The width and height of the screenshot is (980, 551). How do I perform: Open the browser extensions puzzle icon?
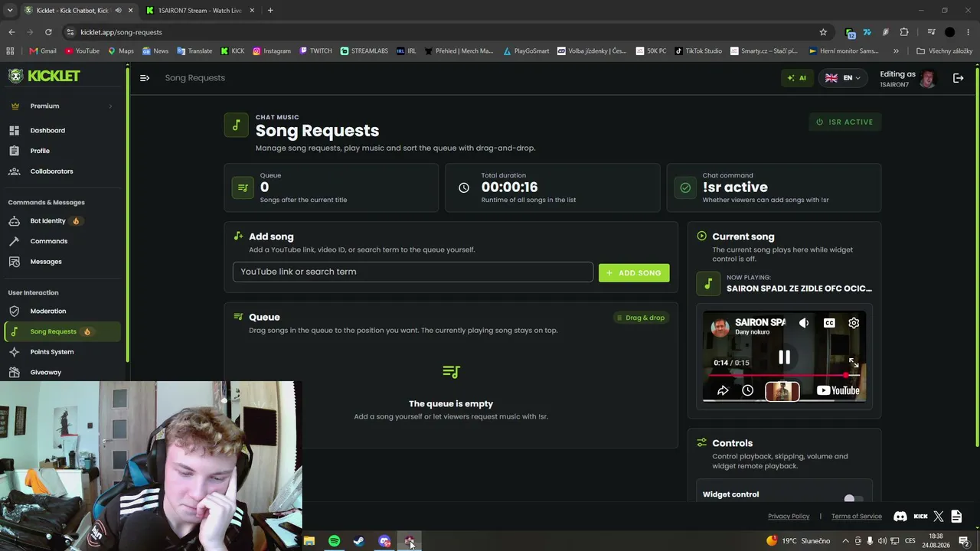coord(904,32)
